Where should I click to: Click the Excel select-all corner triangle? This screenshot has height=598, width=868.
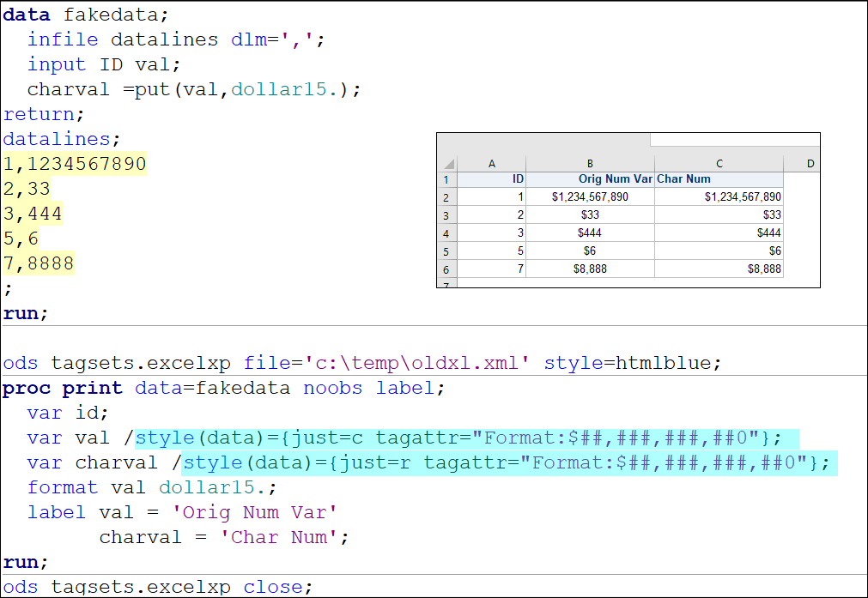[x=448, y=164]
